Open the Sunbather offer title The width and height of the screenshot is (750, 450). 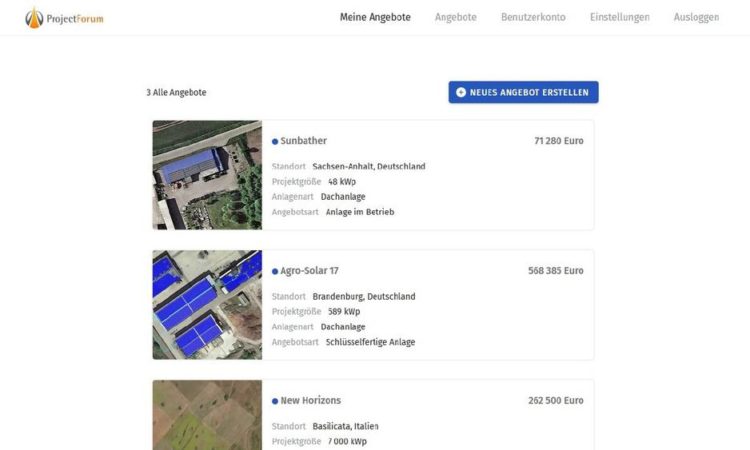[303, 141]
